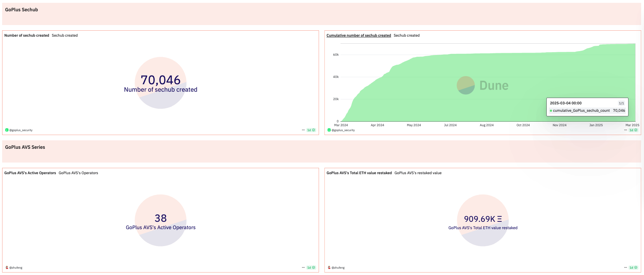
Task: Open @zhufeng profile under Active Operators panel
Action: [16, 268]
